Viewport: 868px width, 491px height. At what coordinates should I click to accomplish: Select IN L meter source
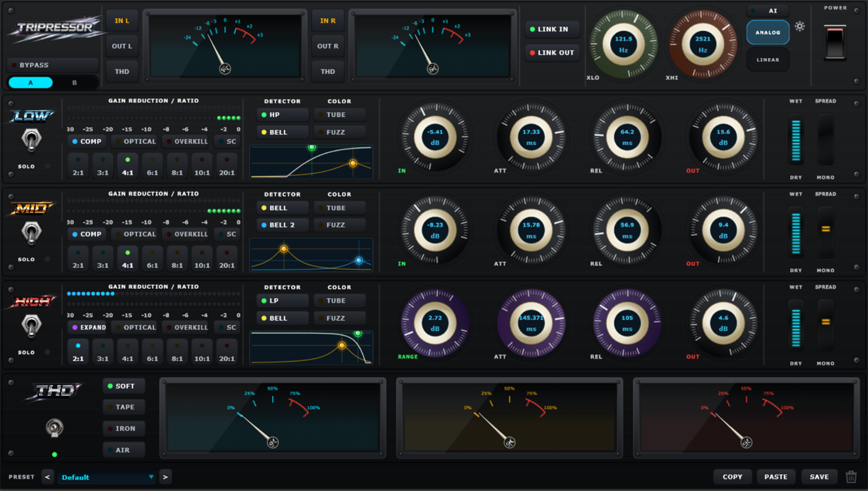click(122, 21)
